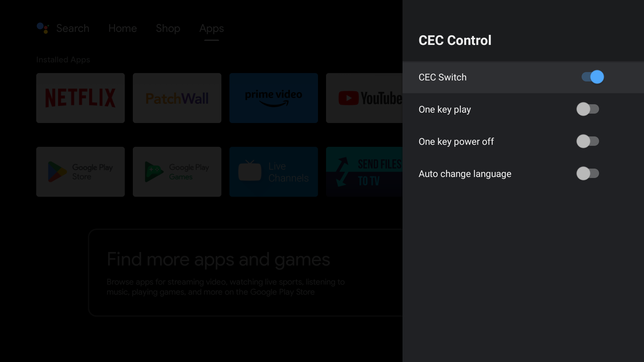Screen dimensions: 644x362
Task: Select the Apps tab
Action: (x=211, y=28)
